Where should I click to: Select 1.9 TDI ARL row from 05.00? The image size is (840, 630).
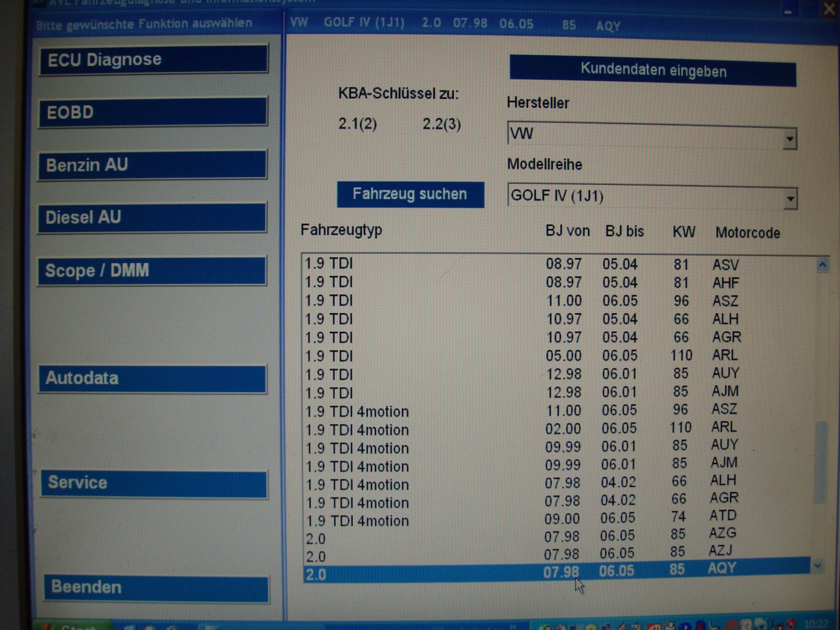[559, 356]
